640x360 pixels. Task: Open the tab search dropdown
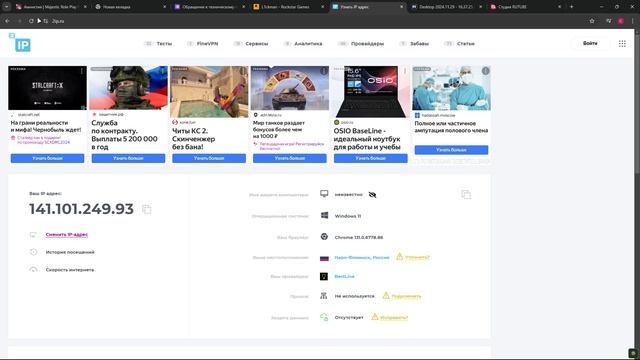[x=7, y=7]
